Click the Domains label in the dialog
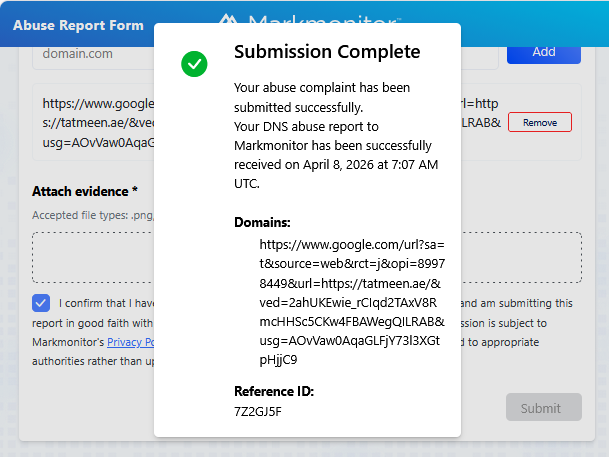This screenshot has width=609, height=457. [x=262, y=222]
